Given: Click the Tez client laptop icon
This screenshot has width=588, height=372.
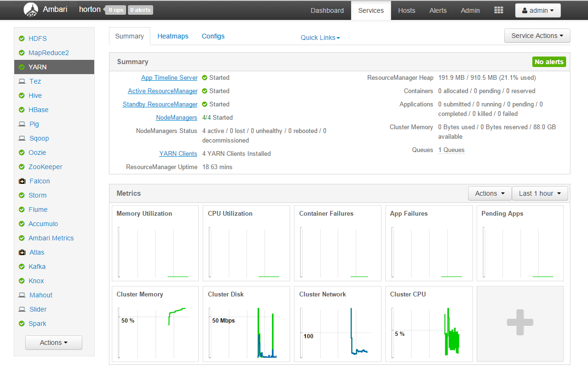Looking at the screenshot, I should coord(22,81).
